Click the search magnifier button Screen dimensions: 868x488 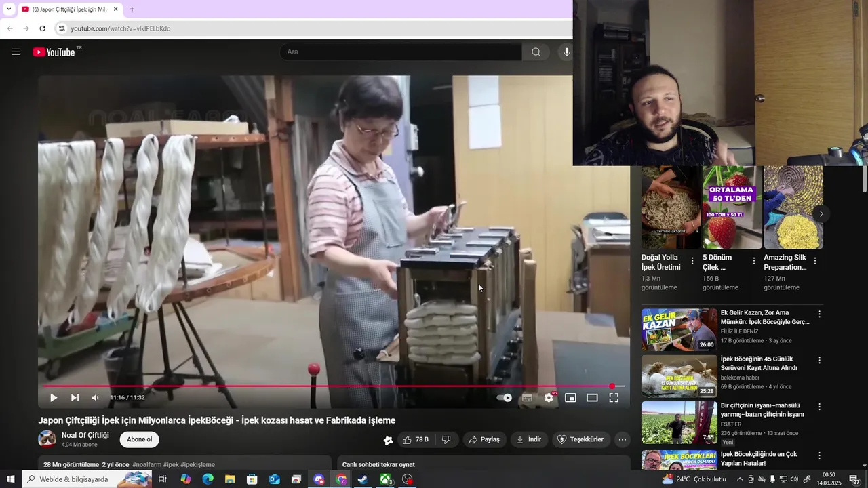tap(536, 52)
